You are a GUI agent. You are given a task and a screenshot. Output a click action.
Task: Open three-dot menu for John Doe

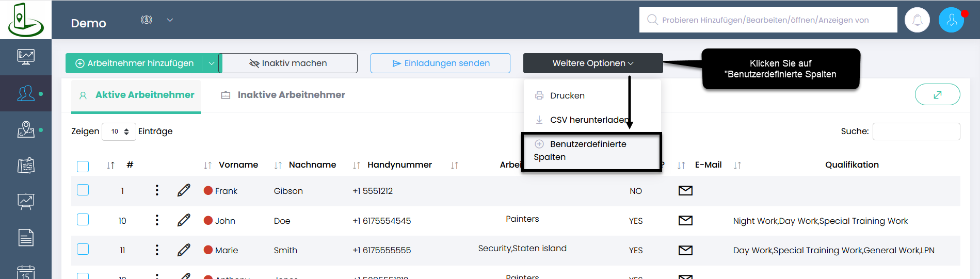157,220
